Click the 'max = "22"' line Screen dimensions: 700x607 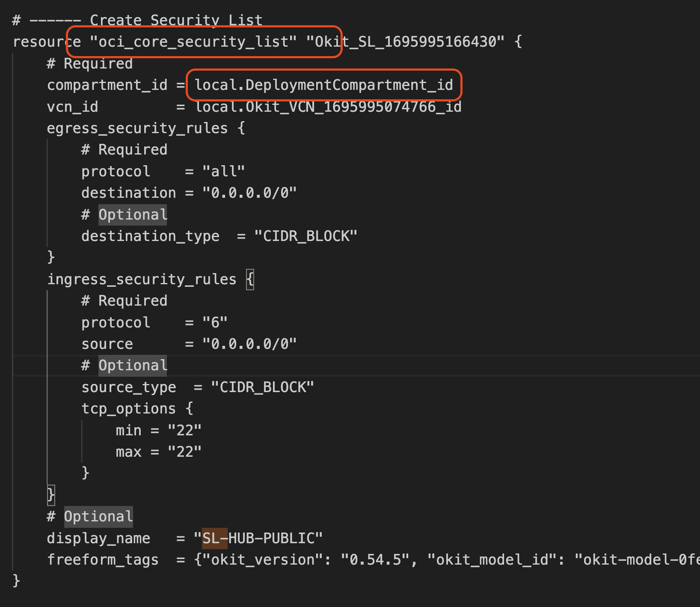click(x=159, y=452)
